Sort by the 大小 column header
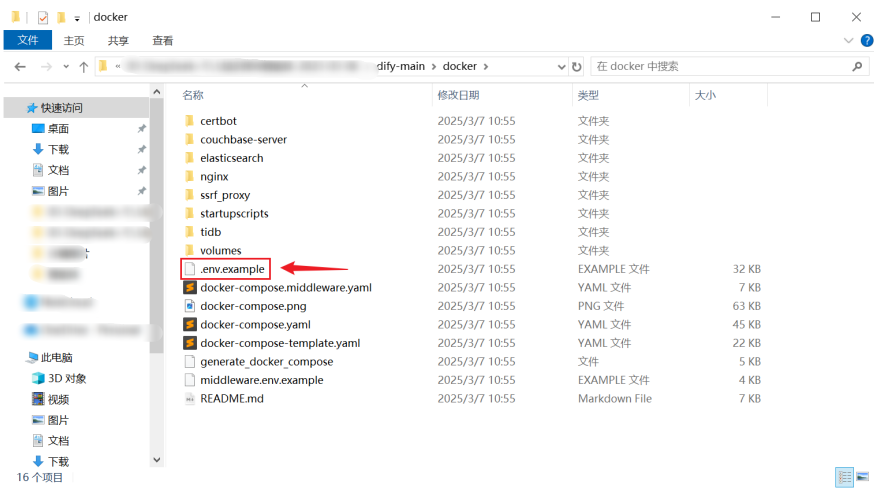This screenshot has height=492, width=874. tap(705, 95)
